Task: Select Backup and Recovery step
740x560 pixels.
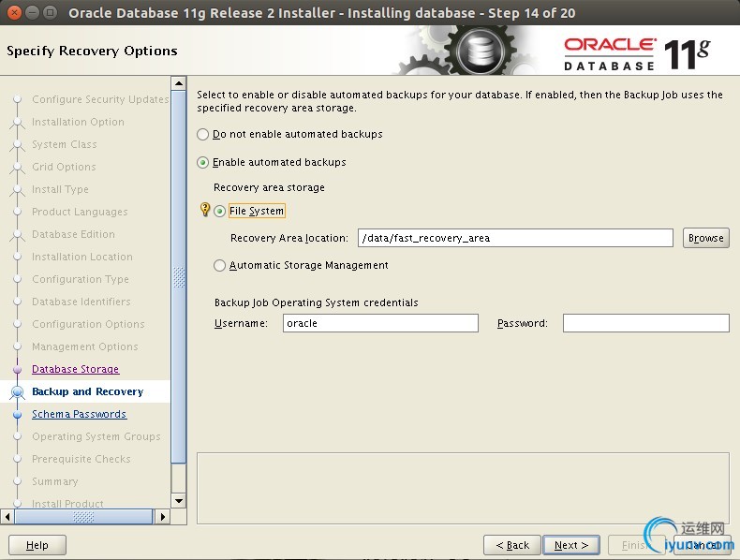Action: 87,391
